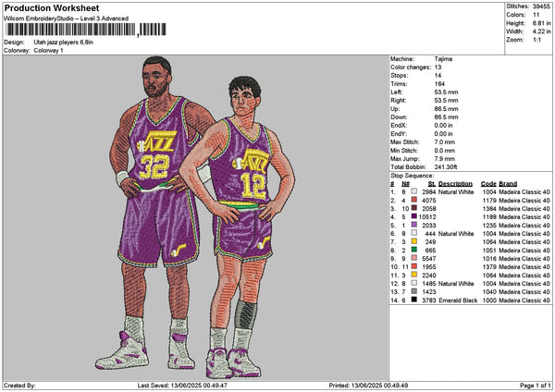
Task: Click the Machine value "Tajima"
Action: click(x=443, y=59)
